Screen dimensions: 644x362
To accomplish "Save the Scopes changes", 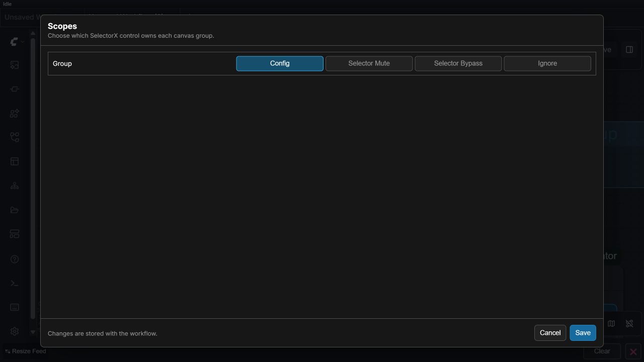I will click(583, 333).
